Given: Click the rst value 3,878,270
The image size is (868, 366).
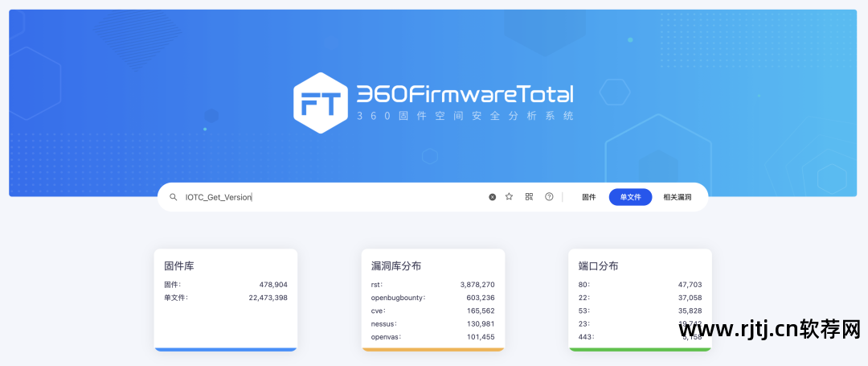Looking at the screenshot, I should click(x=477, y=285).
